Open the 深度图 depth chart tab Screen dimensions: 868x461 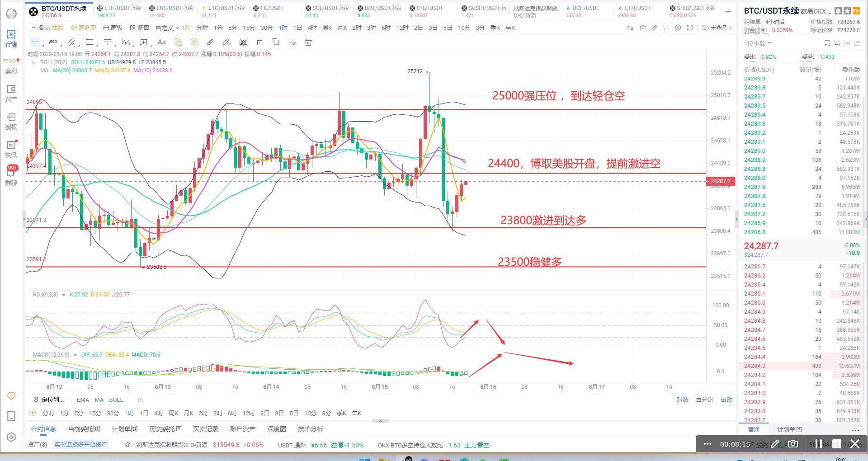tap(276, 429)
